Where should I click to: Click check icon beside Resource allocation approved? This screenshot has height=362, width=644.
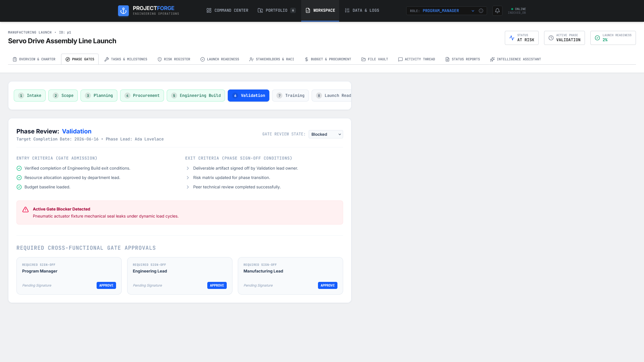tap(19, 178)
